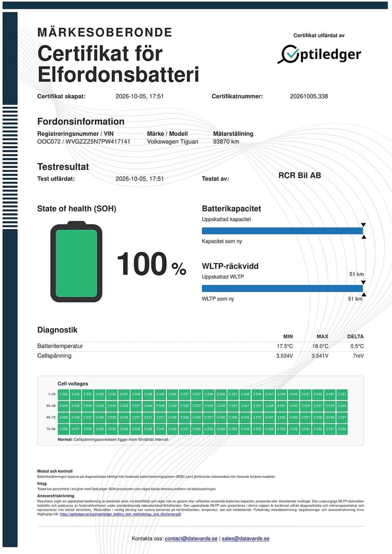Image resolution: width=392 pixels, height=554 pixels.
Task: Click the blue Uppskattad kapacitet bar
Action: coord(282,231)
